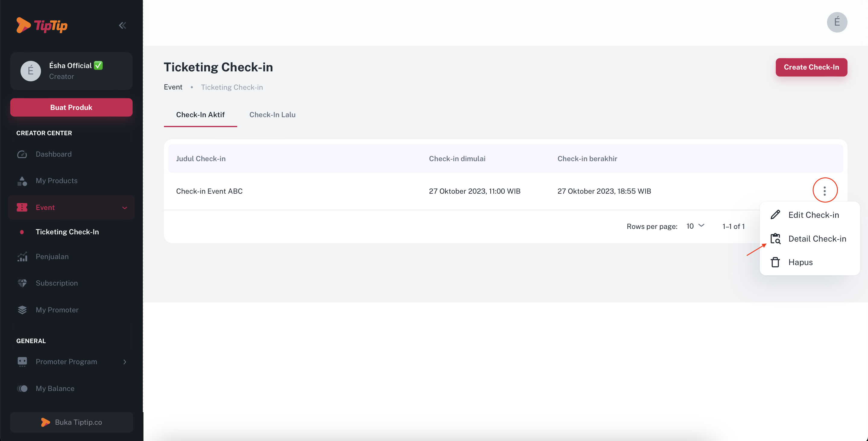Click the Event breadcrumb link
This screenshot has width=868, height=441.
pos(173,87)
